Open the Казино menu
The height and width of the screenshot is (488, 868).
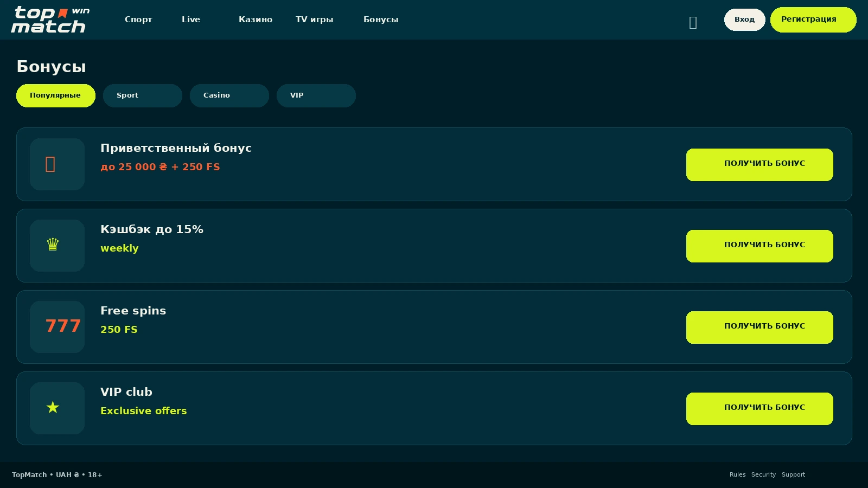tap(256, 20)
